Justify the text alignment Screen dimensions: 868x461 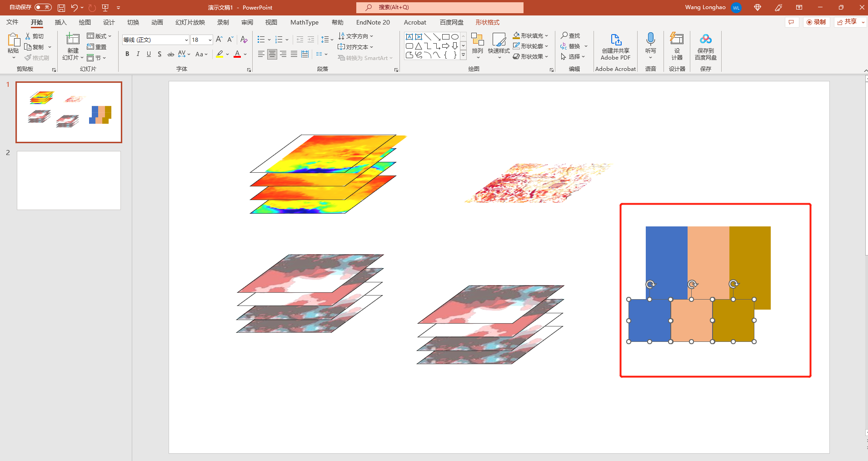294,54
